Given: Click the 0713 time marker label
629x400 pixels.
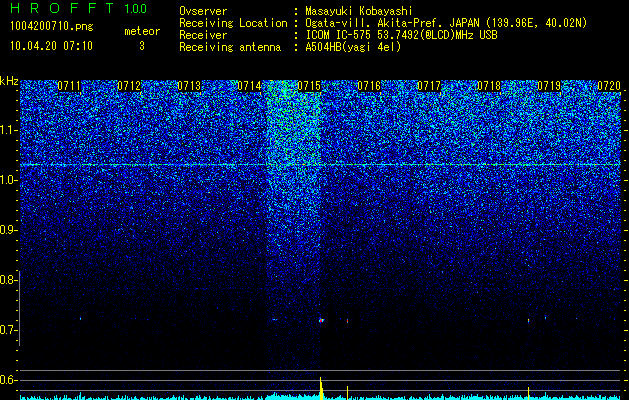Looking at the screenshot, I should click(189, 86).
